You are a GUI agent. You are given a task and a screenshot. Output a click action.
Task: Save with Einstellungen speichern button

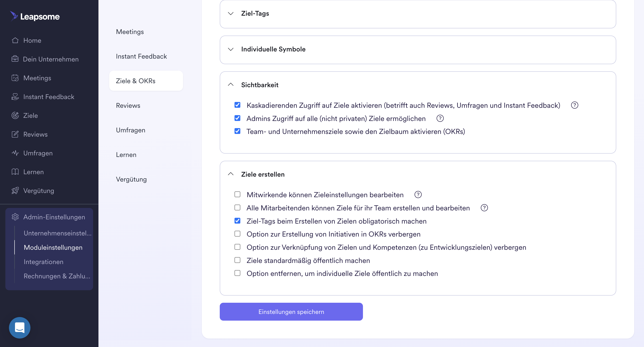click(291, 311)
